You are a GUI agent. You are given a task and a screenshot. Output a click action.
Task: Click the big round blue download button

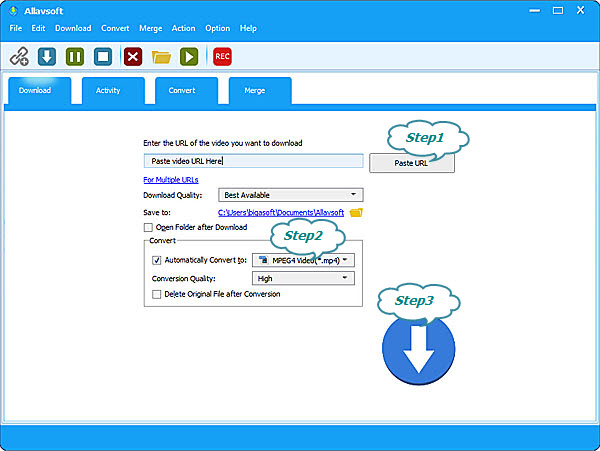(x=419, y=349)
